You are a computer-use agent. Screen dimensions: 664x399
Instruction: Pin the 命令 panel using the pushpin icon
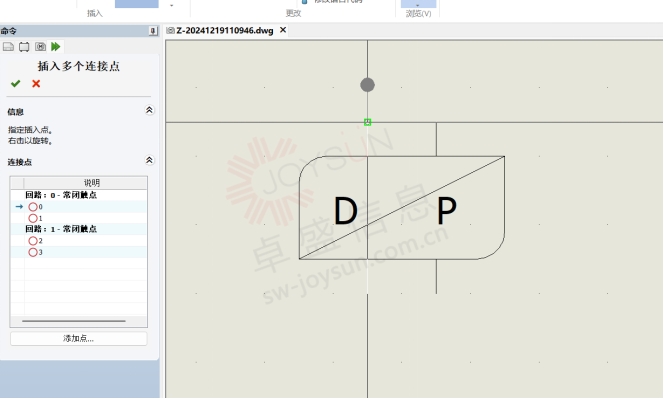click(x=153, y=31)
